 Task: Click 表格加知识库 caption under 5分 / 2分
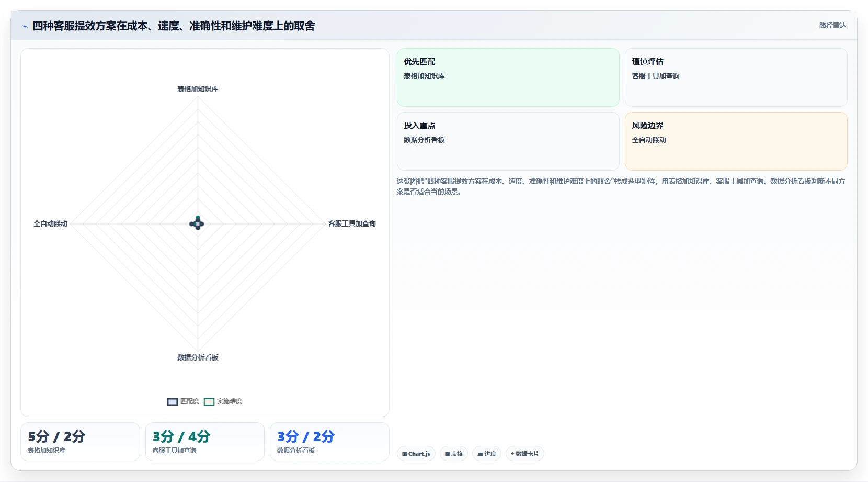47,451
